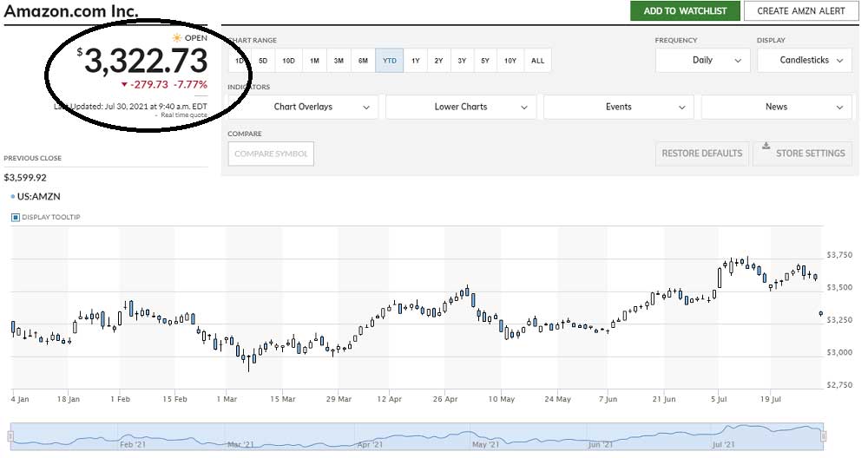Open the Events dropdown
This screenshot has width=868, height=458.
(x=618, y=107)
